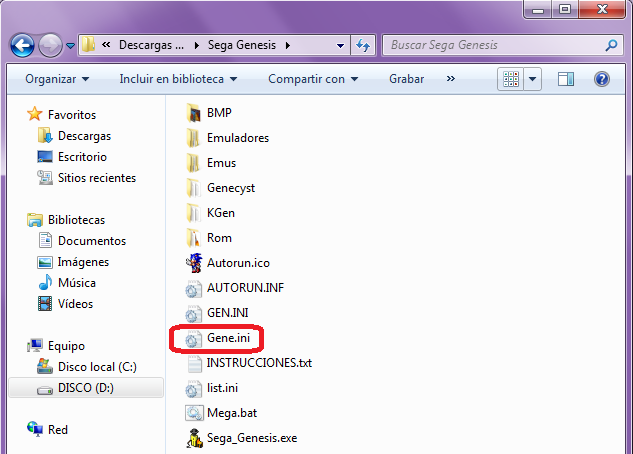This screenshot has height=454, width=633.
Task: Select the AUTORUN.INF file icon
Action: click(193, 288)
